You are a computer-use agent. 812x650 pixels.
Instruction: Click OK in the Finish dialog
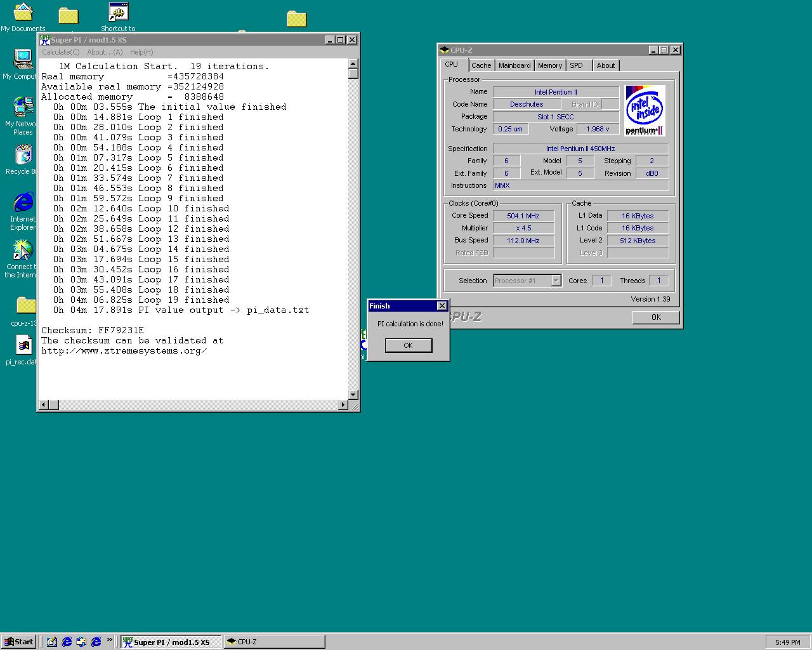[x=409, y=345]
